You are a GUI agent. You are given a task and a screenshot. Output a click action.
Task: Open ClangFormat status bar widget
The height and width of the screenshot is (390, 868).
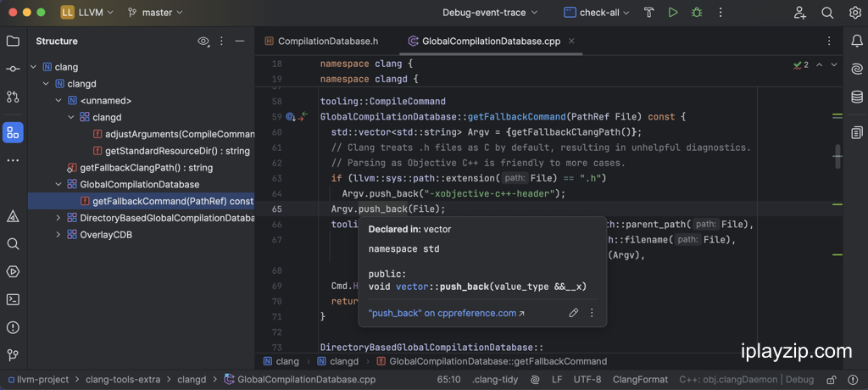640,380
